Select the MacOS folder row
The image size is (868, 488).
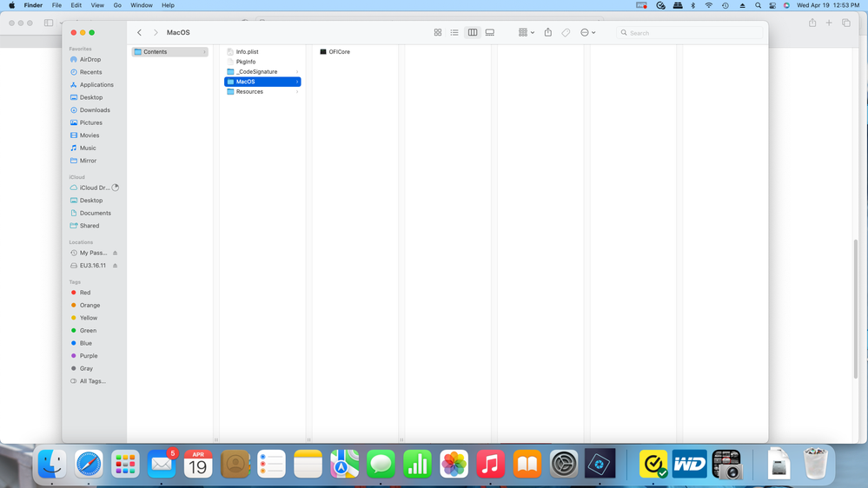(x=262, y=82)
